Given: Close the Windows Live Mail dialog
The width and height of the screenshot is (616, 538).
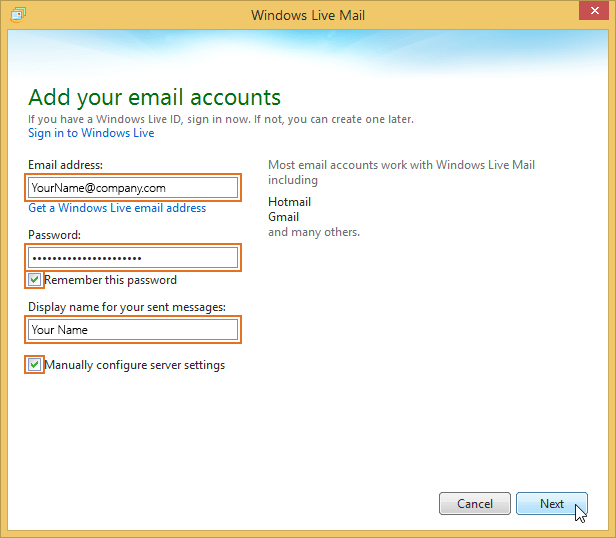Looking at the screenshot, I should pos(594,11).
